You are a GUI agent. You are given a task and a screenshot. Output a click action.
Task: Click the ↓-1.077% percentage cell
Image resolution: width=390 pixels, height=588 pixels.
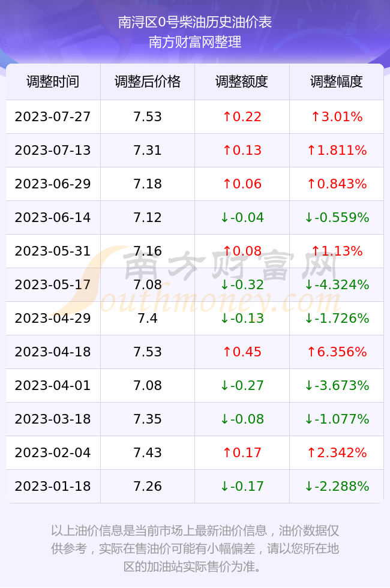337,419
